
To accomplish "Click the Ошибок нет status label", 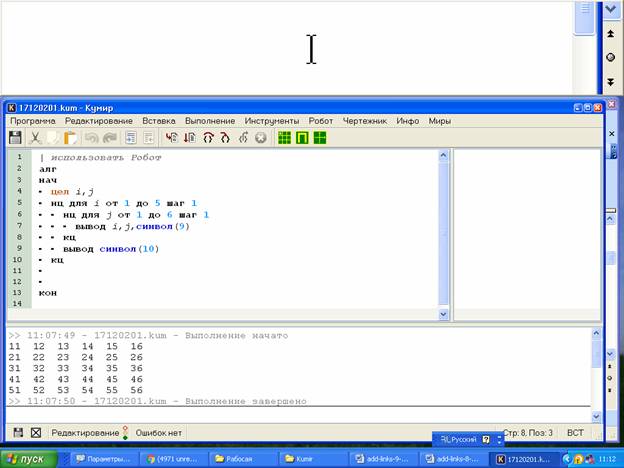I will (158, 433).
